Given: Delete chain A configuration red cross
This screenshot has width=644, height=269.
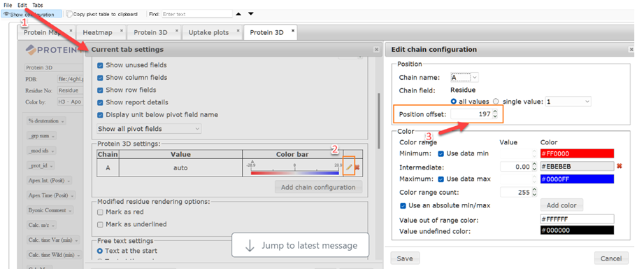Looking at the screenshot, I should pos(357,167).
